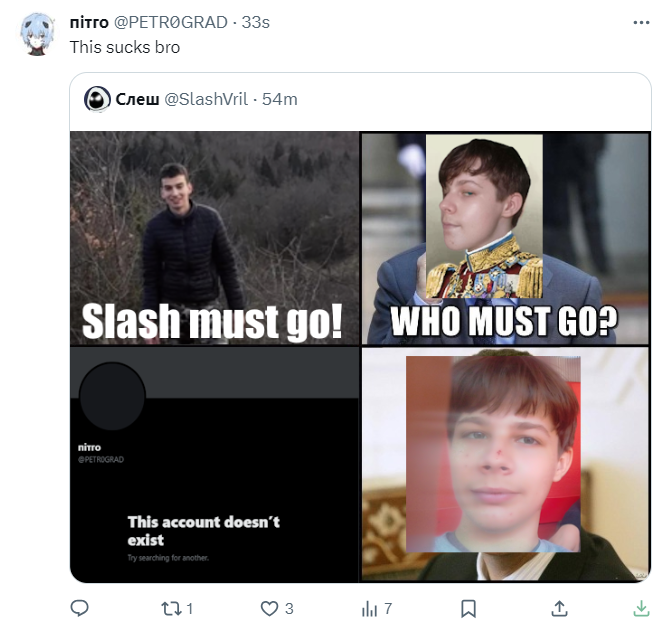
Task: Repost the tweet using the retweet icon
Action: (171, 608)
